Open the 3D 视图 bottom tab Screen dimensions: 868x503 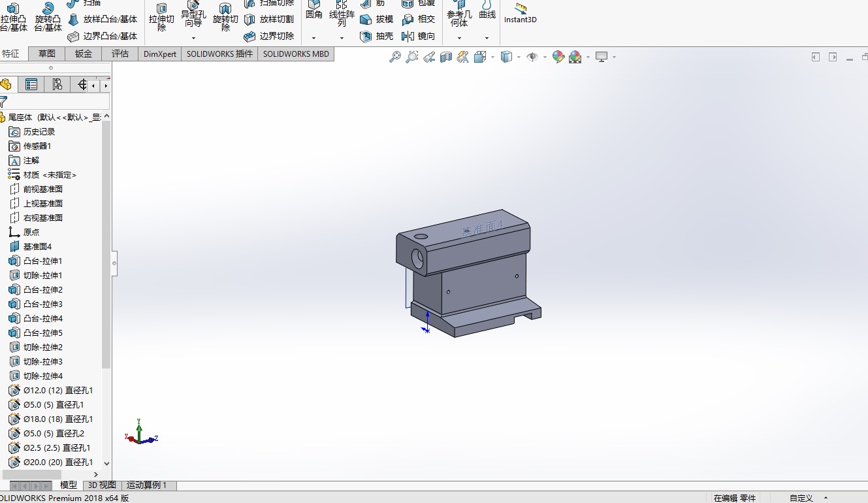[102, 485]
